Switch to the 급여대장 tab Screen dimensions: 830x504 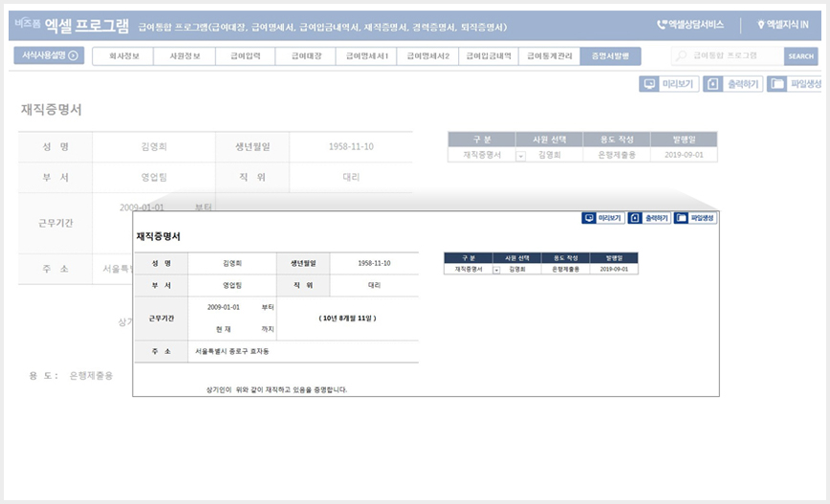point(306,56)
